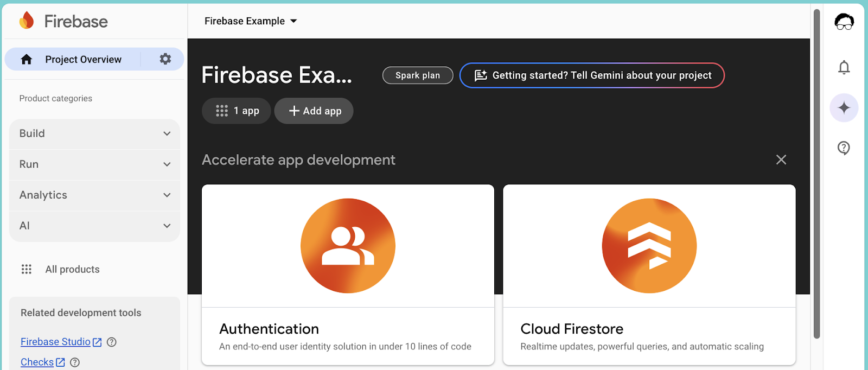The image size is (868, 370).
Task: Click the Add app button
Action: click(x=314, y=111)
